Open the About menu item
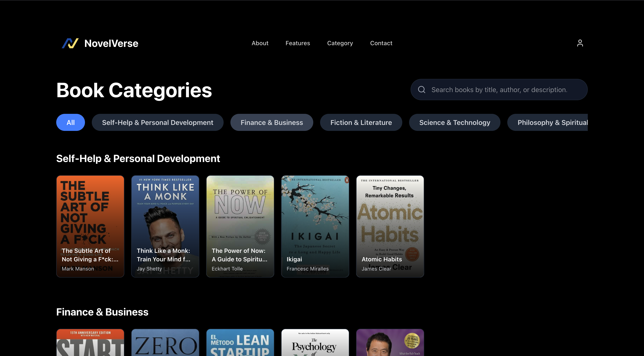 pos(260,43)
